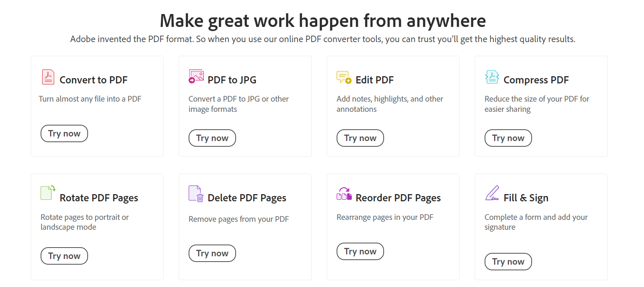Try now under Rotate PDF Pages
Screen dimensions: 644x287
click(x=64, y=256)
